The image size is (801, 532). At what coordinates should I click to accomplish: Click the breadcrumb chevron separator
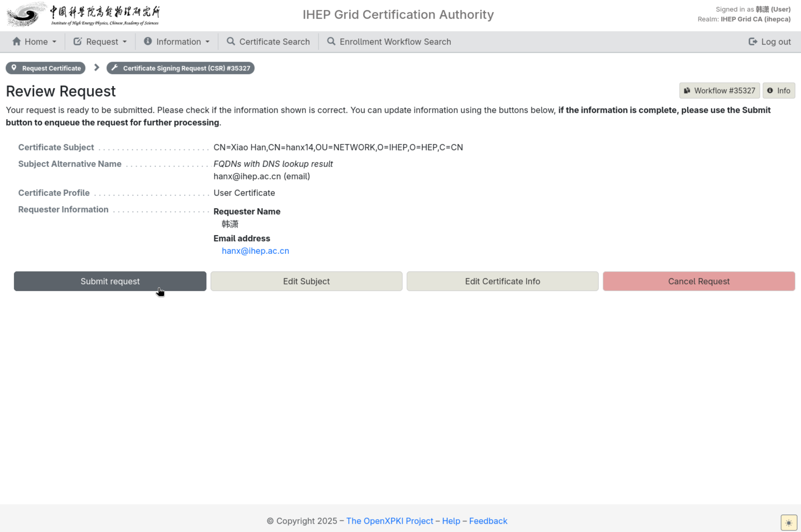(96, 67)
